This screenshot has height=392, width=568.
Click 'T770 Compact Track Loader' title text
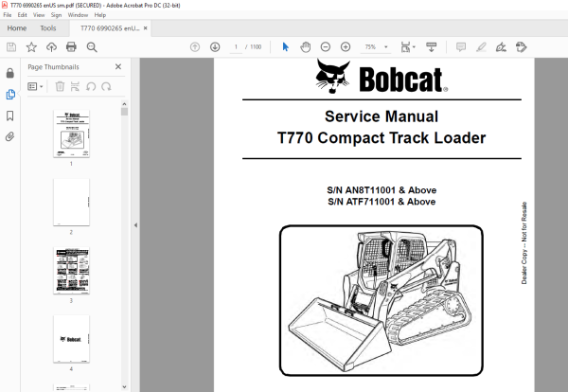pyautogui.click(x=382, y=138)
